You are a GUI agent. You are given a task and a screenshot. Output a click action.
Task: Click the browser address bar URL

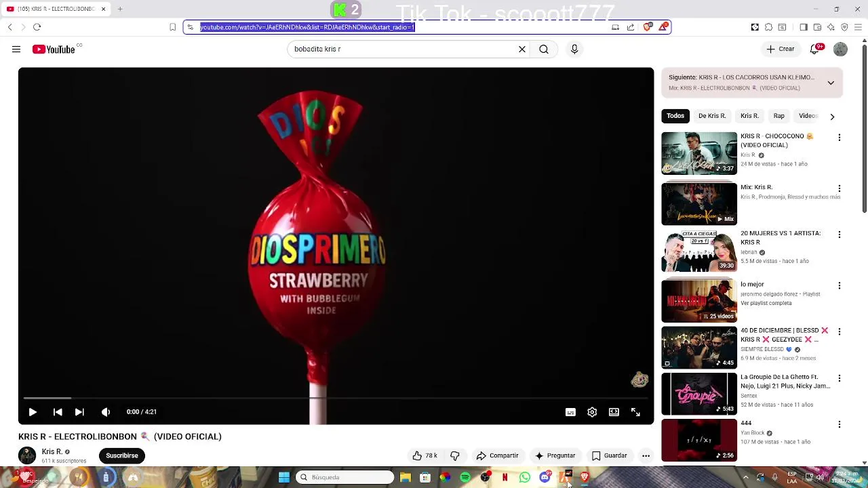[307, 27]
